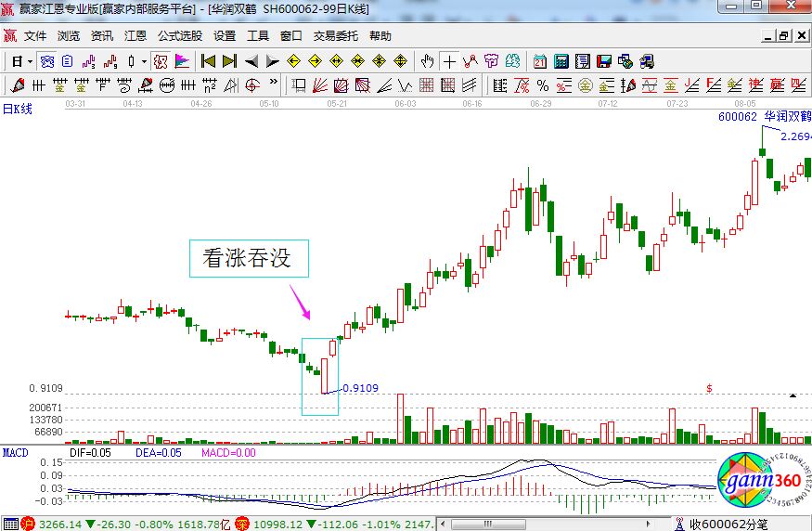Expand the 日 period dropdown arrow
This screenshot has width=812, height=531.
30,61
